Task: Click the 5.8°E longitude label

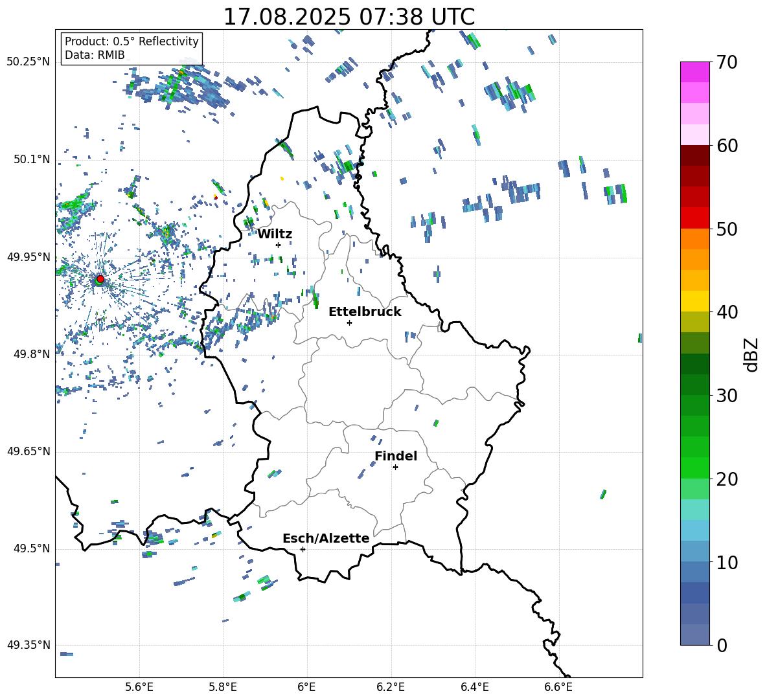Action: click(x=223, y=687)
